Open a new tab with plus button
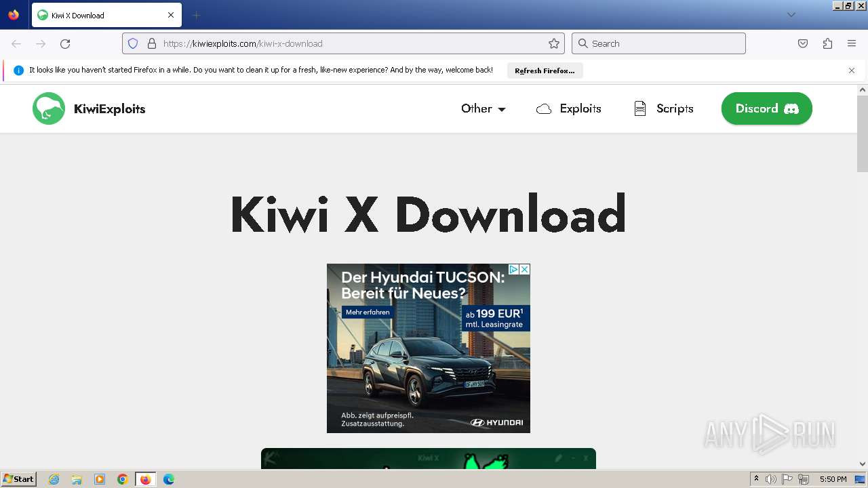 coord(196,15)
